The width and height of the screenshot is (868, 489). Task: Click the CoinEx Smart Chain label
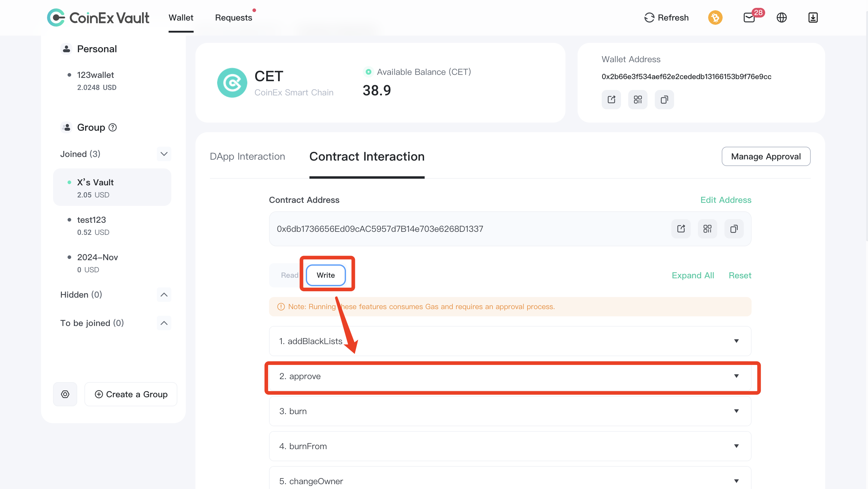coord(294,92)
